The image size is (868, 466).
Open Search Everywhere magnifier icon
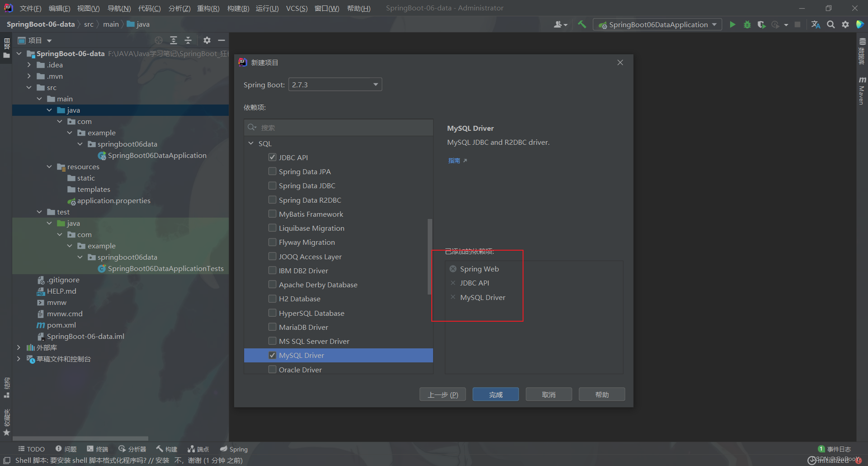(x=831, y=24)
